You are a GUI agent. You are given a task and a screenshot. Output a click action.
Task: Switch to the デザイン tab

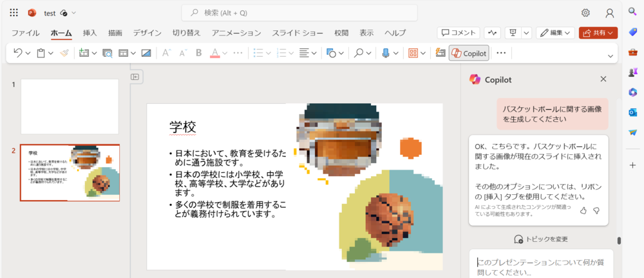click(x=147, y=33)
